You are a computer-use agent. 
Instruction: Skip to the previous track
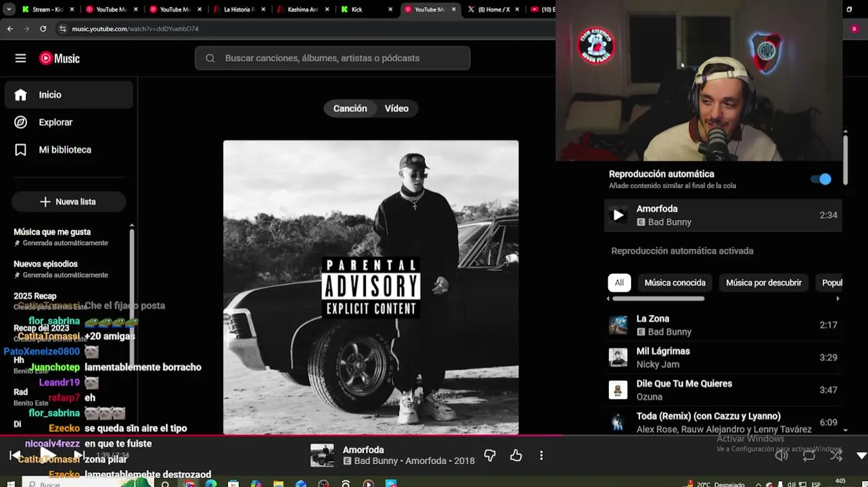(x=14, y=455)
